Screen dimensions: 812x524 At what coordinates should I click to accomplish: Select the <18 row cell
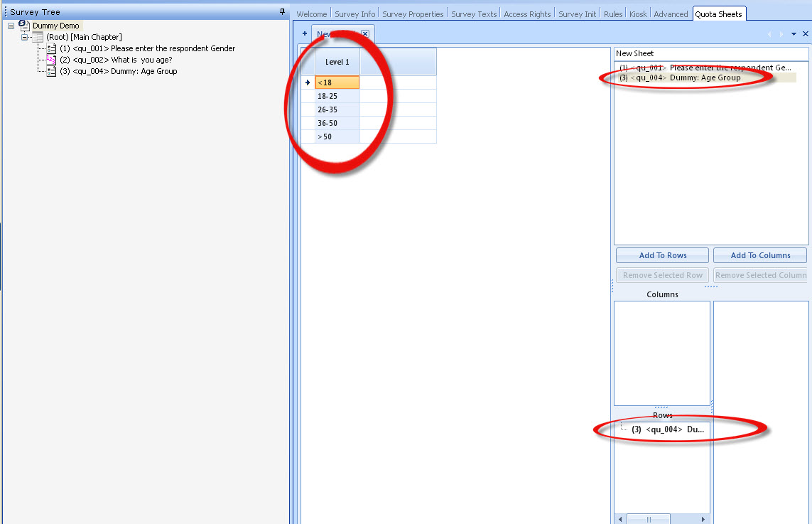point(337,82)
